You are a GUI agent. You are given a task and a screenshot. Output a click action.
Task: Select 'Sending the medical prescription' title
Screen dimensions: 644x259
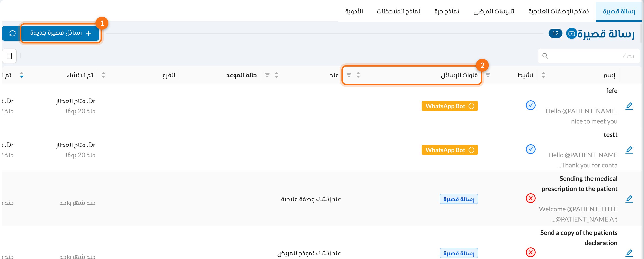(x=580, y=184)
